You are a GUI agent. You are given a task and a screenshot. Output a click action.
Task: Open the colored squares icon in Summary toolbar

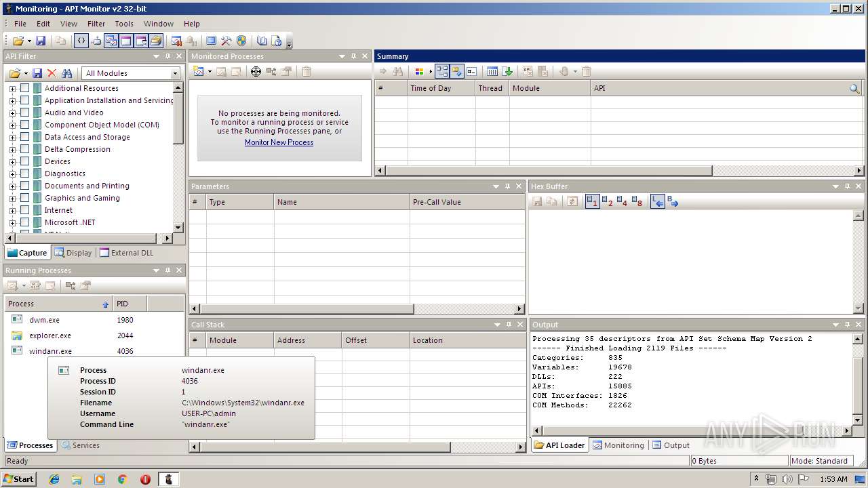tap(419, 71)
